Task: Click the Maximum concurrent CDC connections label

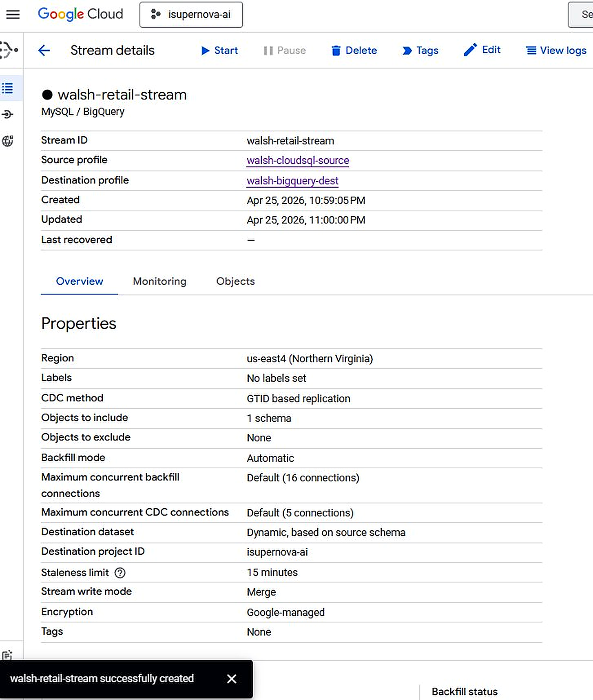Action: (x=135, y=512)
